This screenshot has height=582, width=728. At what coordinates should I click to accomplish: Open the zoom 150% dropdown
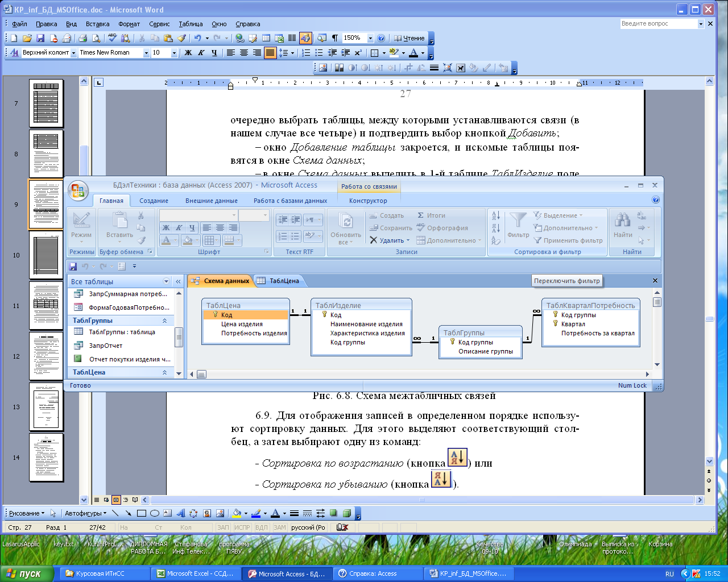pos(370,38)
